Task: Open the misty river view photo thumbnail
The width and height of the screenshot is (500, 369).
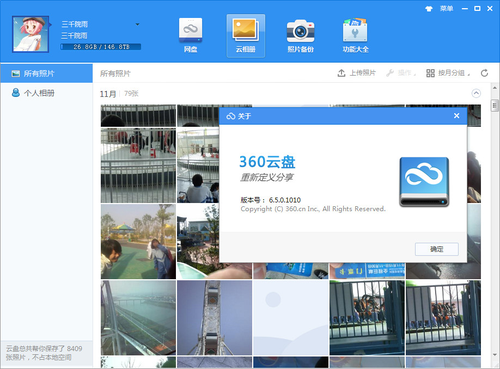Action: [138, 318]
